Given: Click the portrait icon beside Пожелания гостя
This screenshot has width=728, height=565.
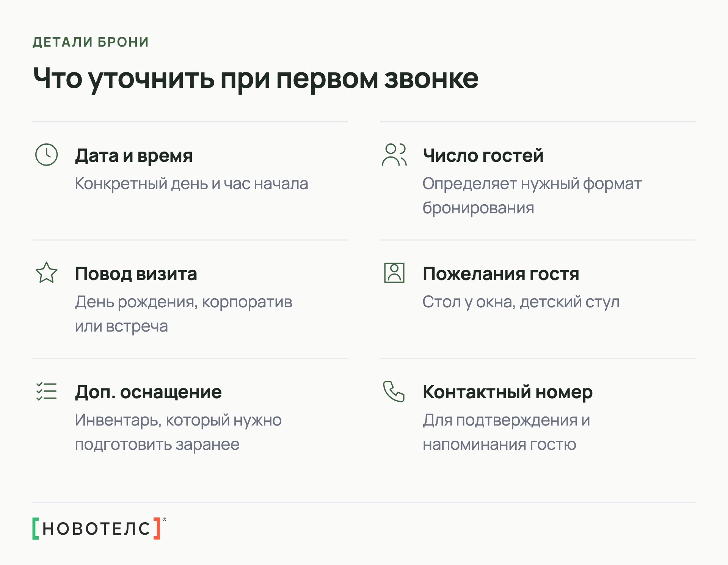Looking at the screenshot, I should 394,273.
